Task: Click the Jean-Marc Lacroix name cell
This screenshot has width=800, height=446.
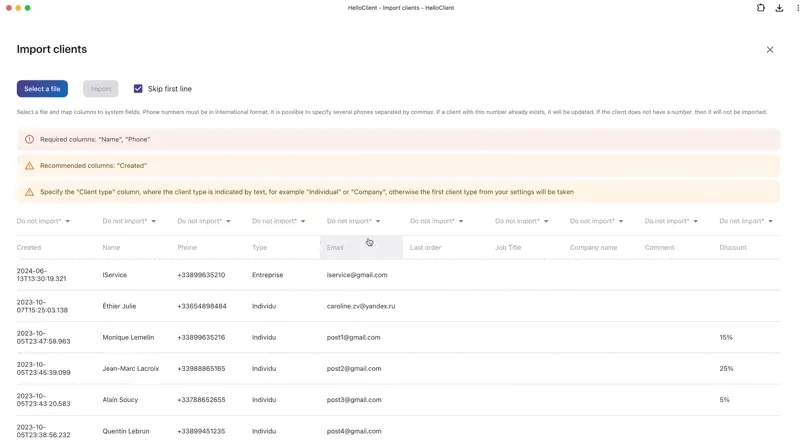Action: pos(131,368)
